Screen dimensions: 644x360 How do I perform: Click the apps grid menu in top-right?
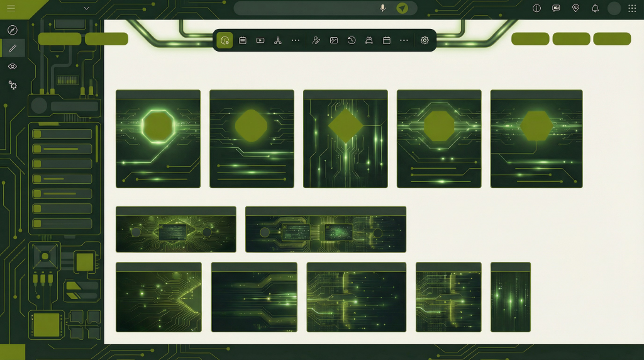632,8
